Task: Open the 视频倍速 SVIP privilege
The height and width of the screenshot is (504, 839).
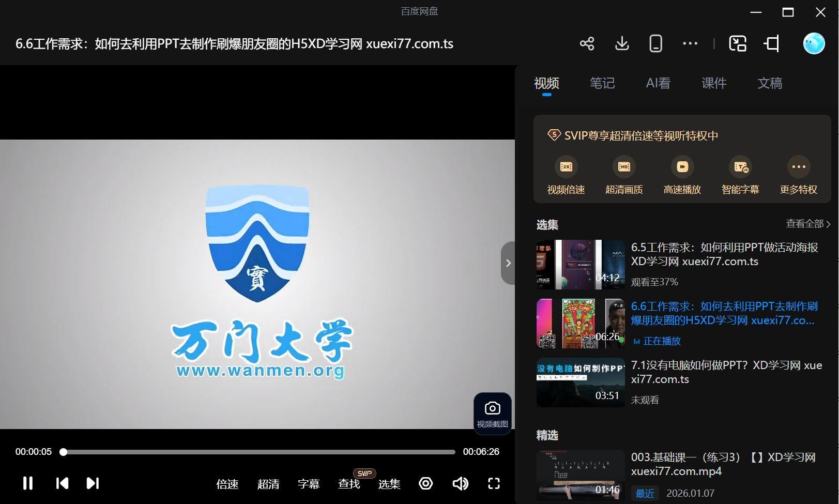Action: point(566,174)
